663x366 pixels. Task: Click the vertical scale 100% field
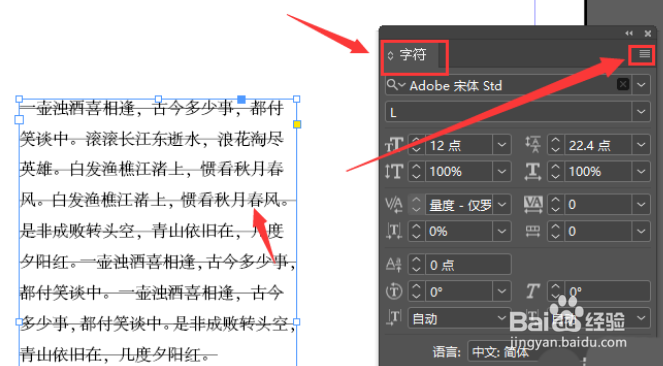coord(458,172)
